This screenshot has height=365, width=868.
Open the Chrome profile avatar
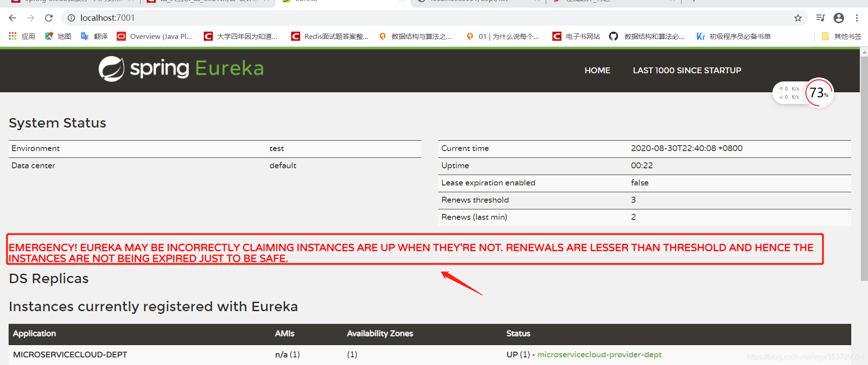tap(839, 18)
